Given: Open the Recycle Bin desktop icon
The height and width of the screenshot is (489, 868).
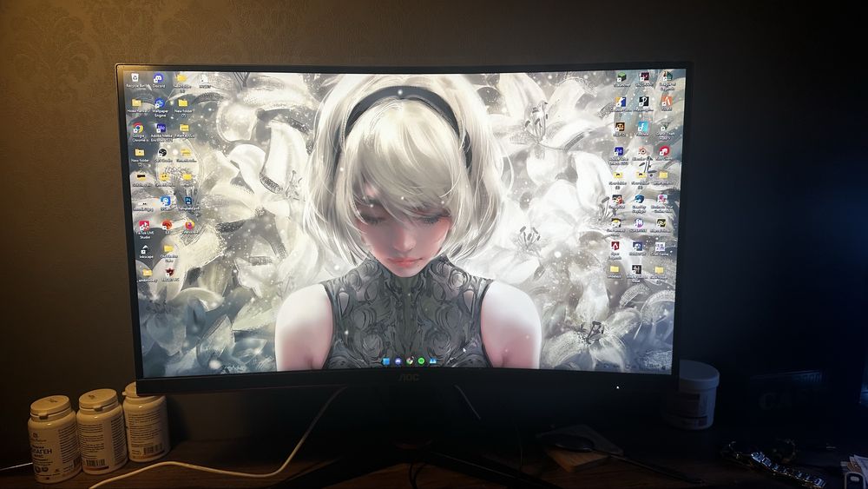Looking at the screenshot, I should [135, 80].
